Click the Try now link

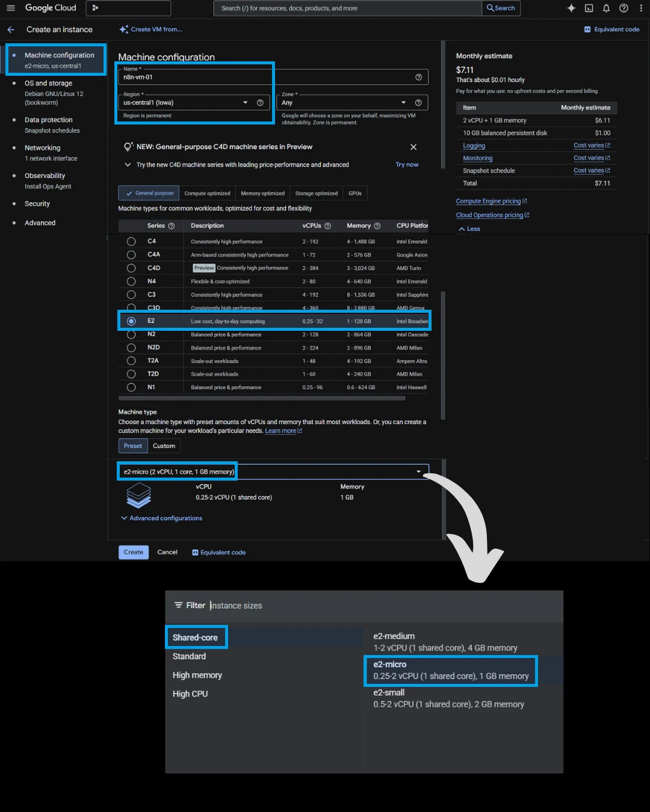click(x=407, y=164)
